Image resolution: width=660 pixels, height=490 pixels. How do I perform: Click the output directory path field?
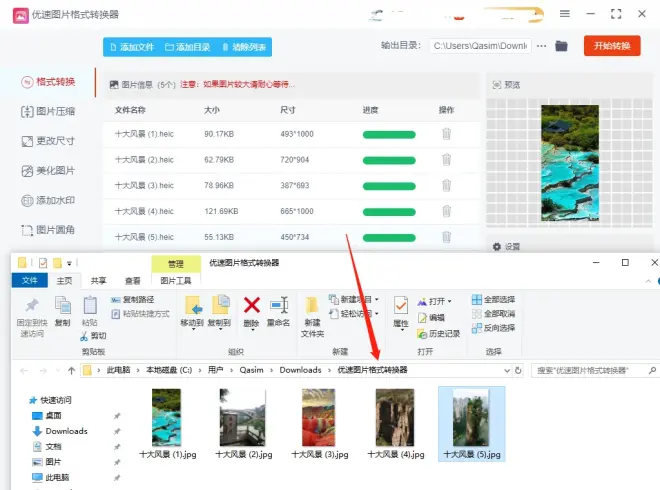480,46
